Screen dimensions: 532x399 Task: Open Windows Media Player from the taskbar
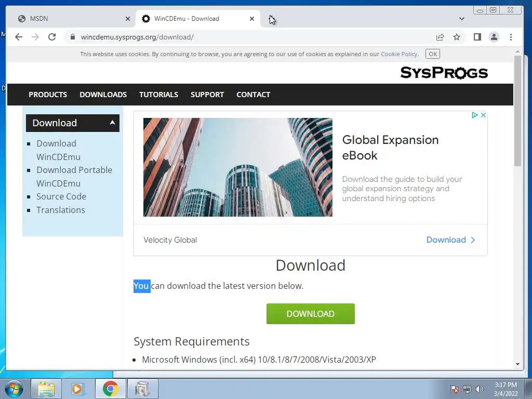pos(78,389)
